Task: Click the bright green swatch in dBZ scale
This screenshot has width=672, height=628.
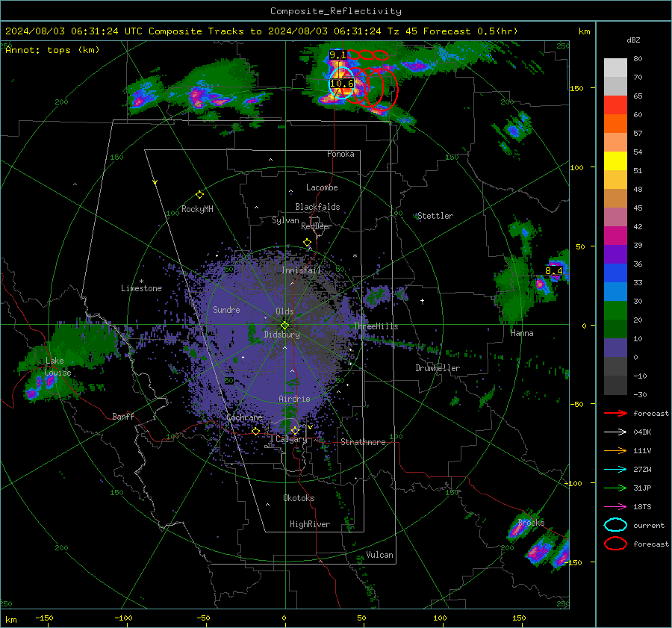Action: (x=615, y=310)
